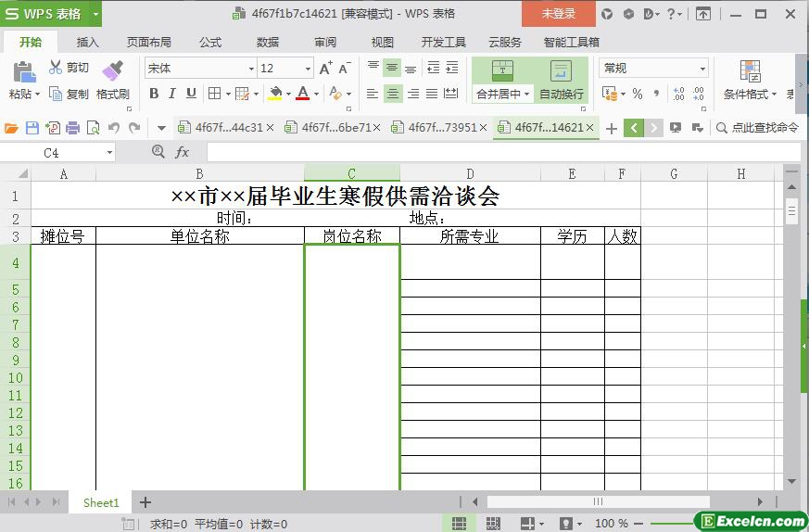Click the open folder icon in quick toolbar
Screen dimensions: 809x532
click(x=11, y=128)
